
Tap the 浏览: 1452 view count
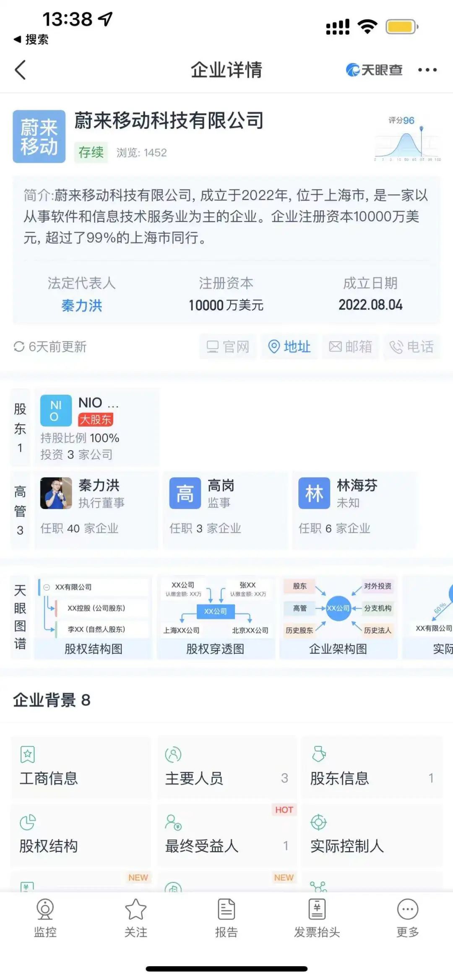(141, 152)
